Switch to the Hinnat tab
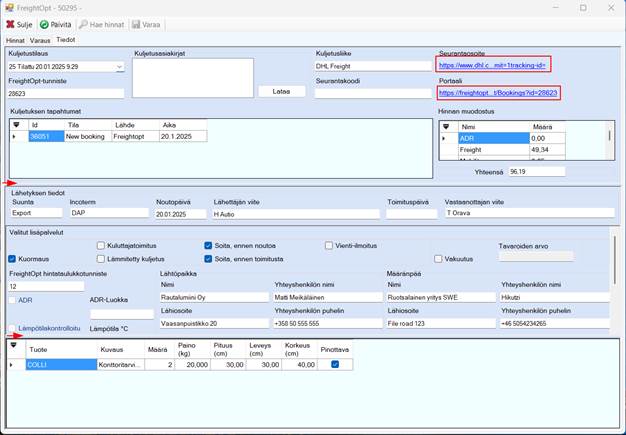 click(15, 40)
